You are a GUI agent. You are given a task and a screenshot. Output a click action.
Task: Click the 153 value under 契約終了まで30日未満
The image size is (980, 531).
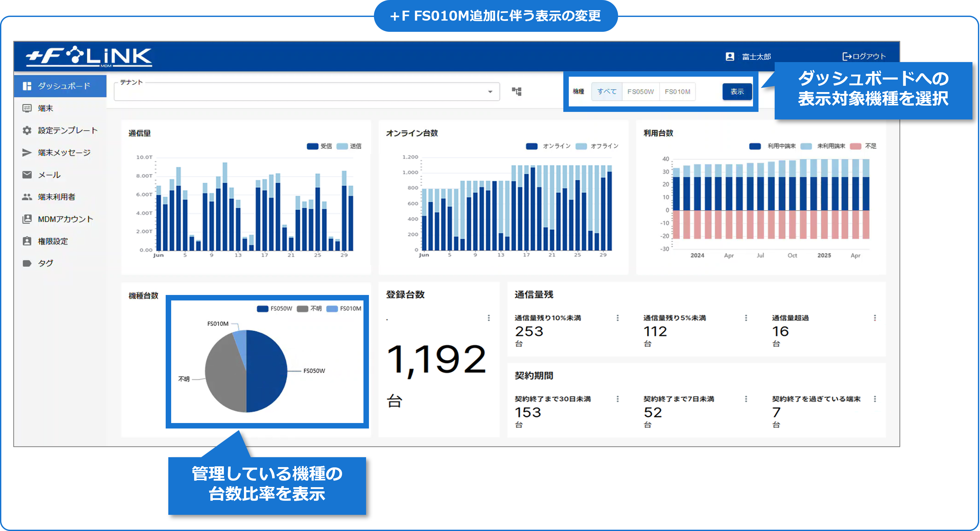click(528, 412)
